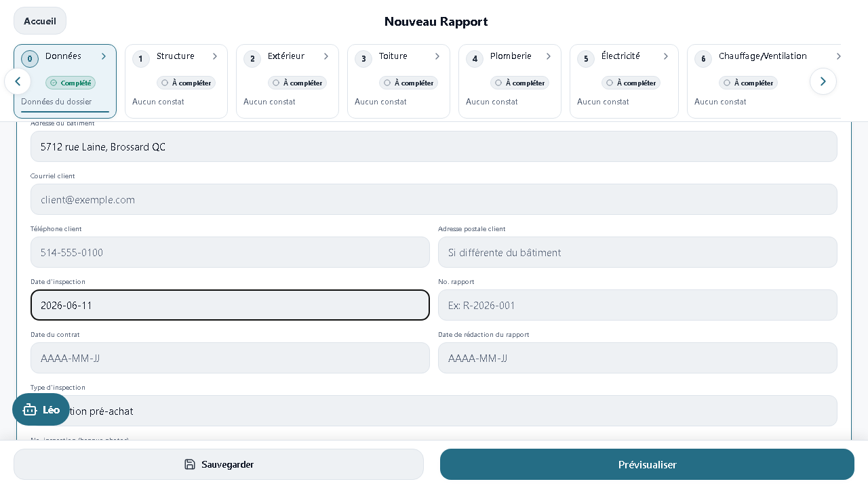868x488 pixels.
Task: Click chevron arrow on Extérieur card
Action: pyautogui.click(x=326, y=56)
